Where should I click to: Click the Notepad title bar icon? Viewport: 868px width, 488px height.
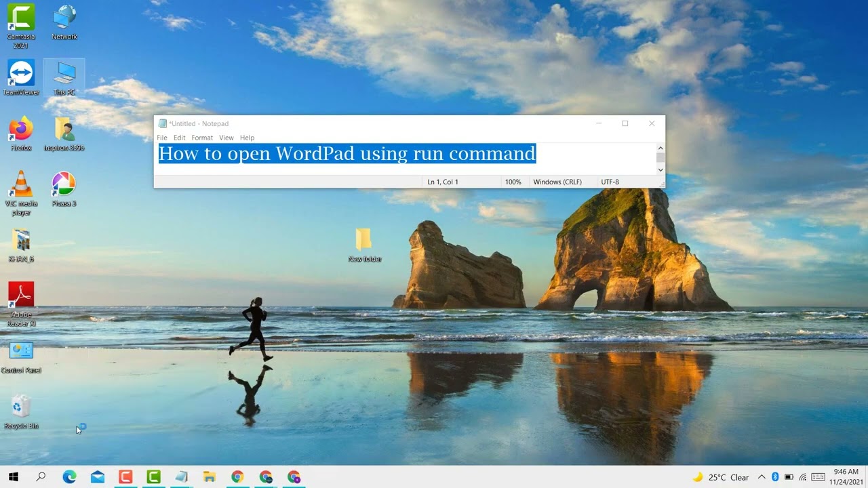[x=162, y=123]
